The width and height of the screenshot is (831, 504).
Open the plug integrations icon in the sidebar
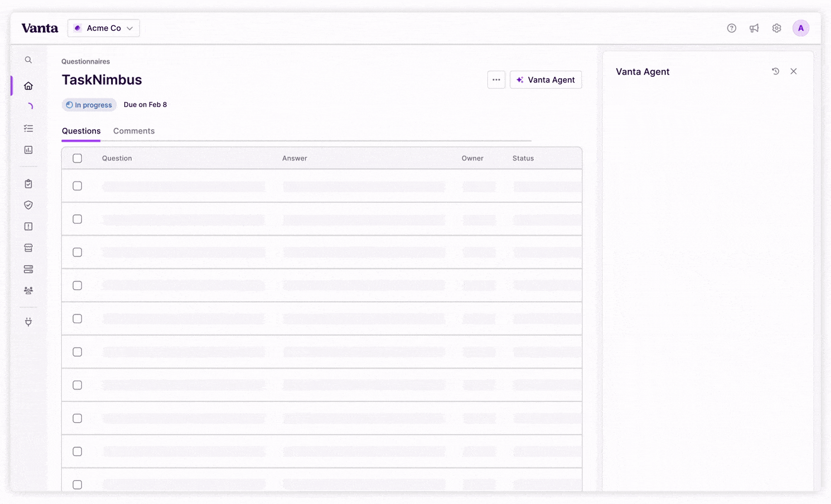coord(28,322)
